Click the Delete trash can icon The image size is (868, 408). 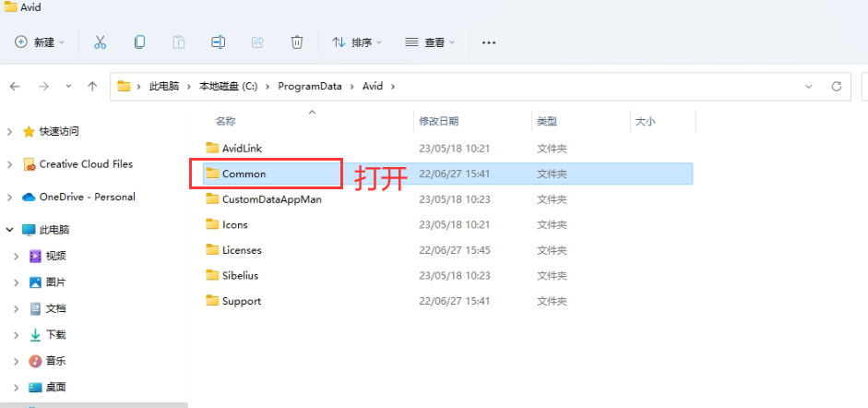coord(296,42)
